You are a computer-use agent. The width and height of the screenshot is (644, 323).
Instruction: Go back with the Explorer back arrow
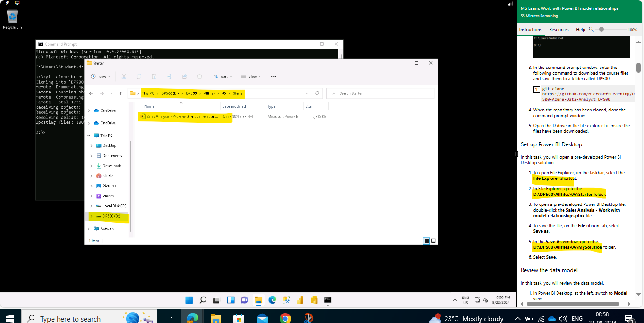91,93
